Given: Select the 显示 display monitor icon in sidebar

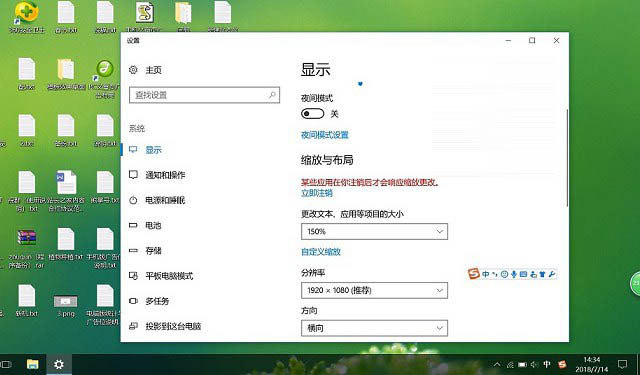Looking at the screenshot, I should 133,150.
